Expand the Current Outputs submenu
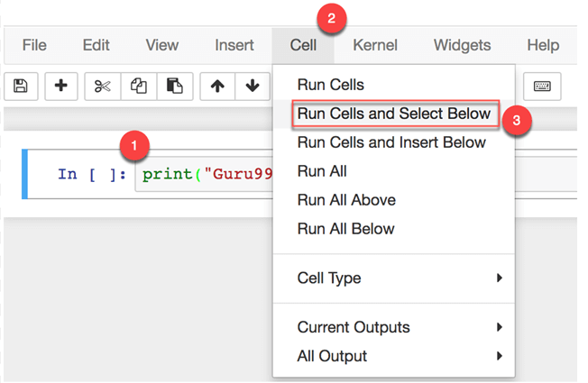 click(397, 327)
